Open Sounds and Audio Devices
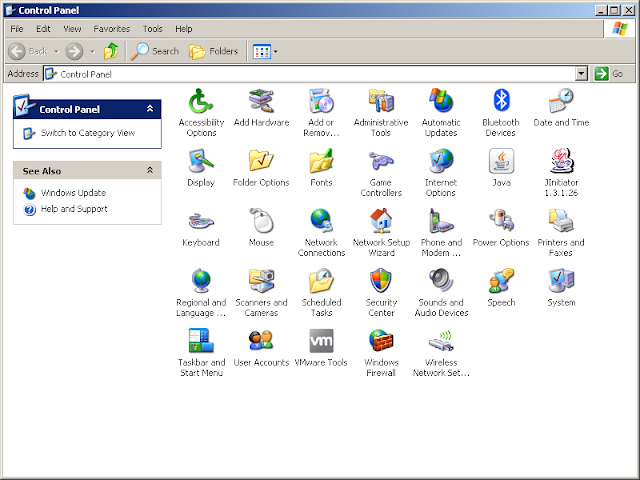Viewport: 640px width, 480px height. point(441,292)
